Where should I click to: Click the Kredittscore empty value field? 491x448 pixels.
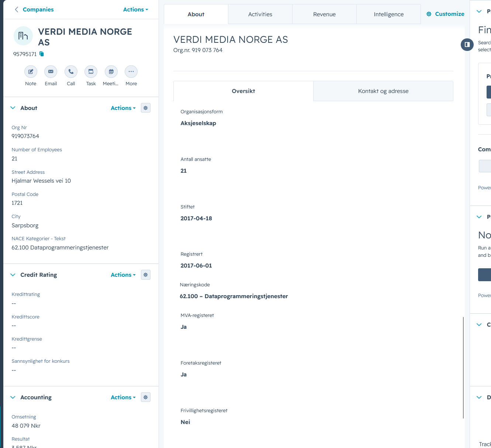[x=14, y=325]
